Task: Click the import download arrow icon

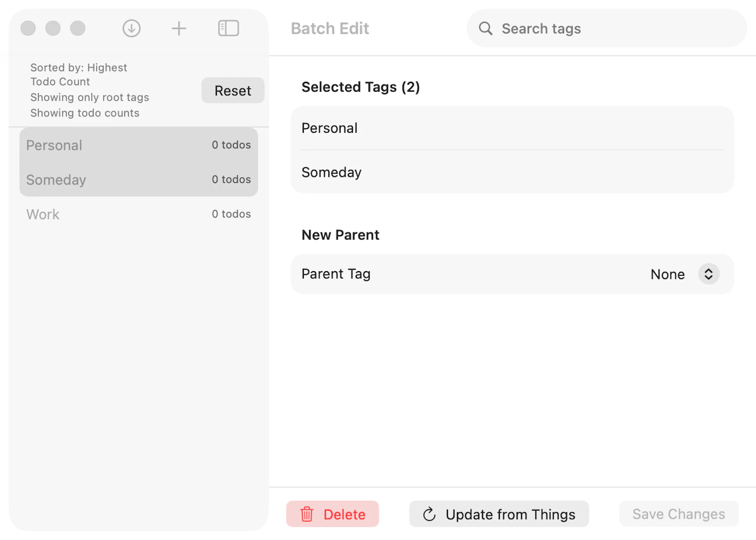Action: [131, 28]
